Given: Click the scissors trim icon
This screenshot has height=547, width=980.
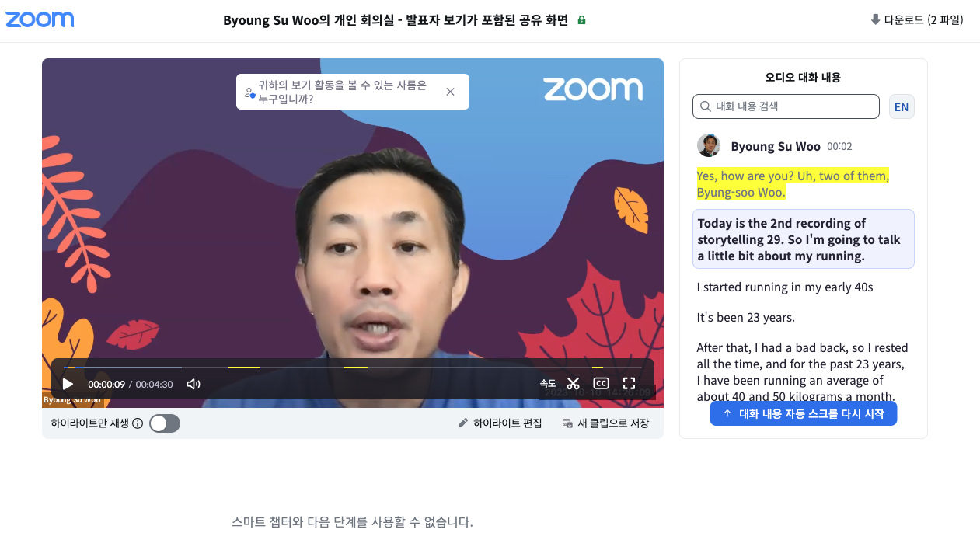Looking at the screenshot, I should tap(574, 383).
